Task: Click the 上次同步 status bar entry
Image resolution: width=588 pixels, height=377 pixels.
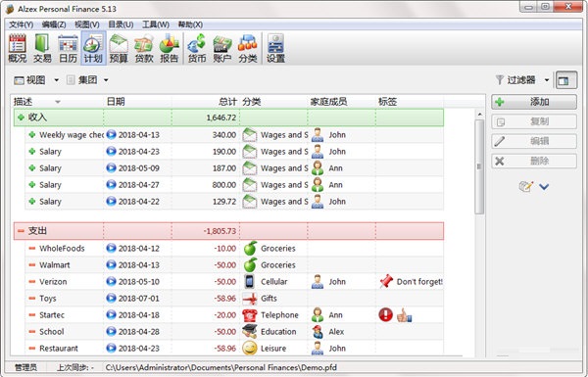Action: pyautogui.click(x=75, y=367)
